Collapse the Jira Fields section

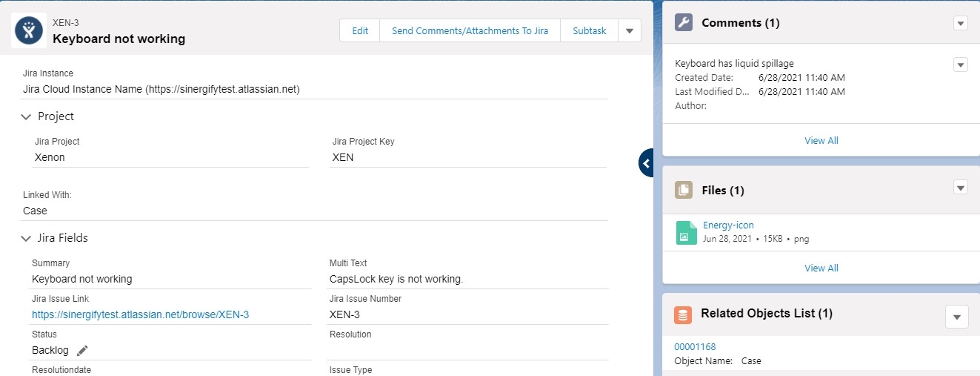coord(27,238)
